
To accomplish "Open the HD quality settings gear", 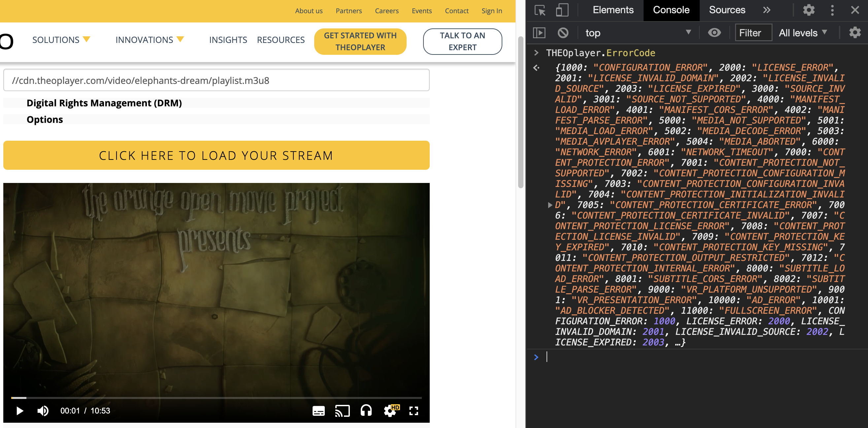I will pos(390,410).
